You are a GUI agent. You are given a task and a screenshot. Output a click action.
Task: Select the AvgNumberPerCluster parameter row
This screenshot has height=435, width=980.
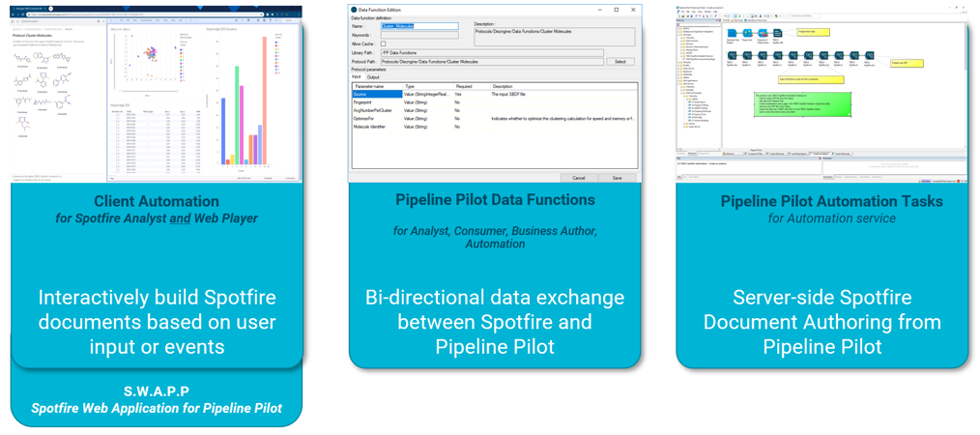[495, 110]
